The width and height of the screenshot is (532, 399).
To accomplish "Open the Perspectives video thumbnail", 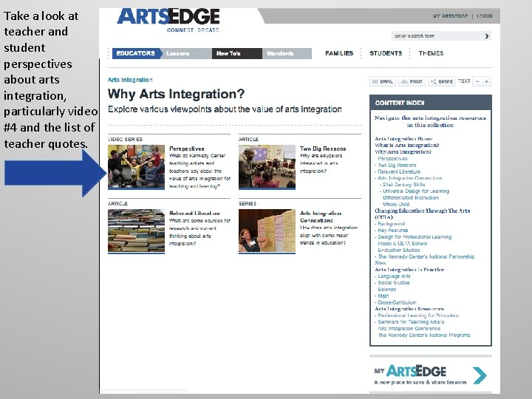I will (136, 167).
